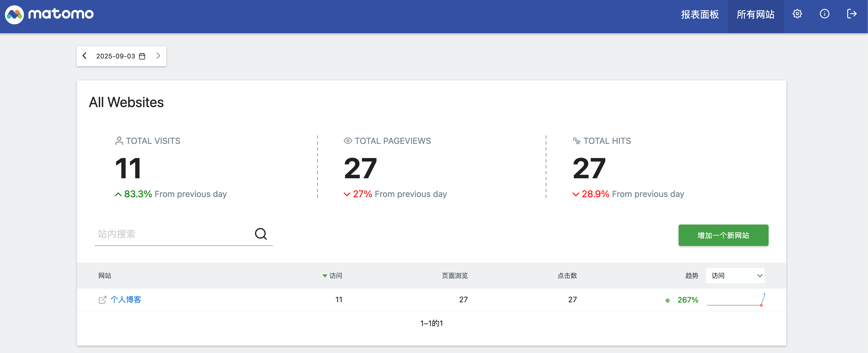Viewport: 868px width, 353px height.
Task: Select 所有网站 in top menu
Action: (755, 15)
